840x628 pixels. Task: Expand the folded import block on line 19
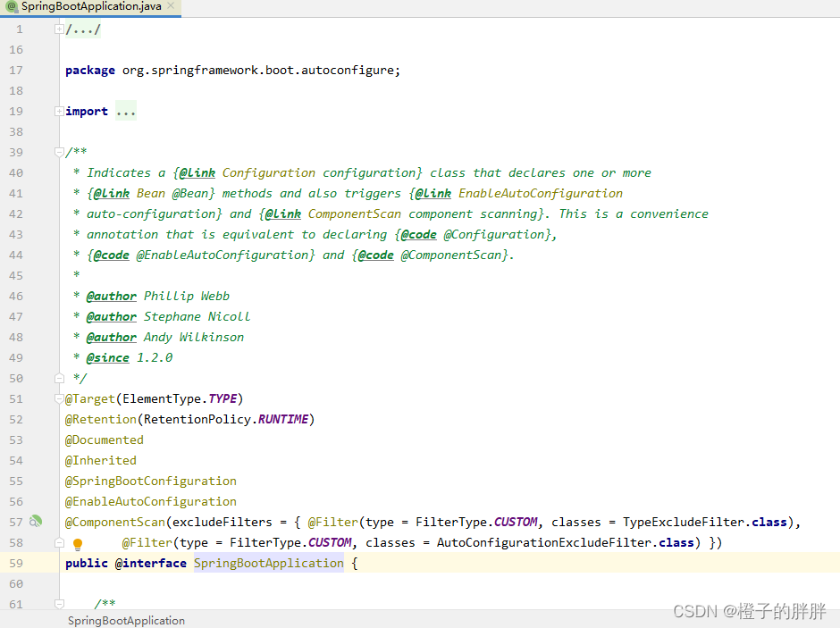[60, 112]
